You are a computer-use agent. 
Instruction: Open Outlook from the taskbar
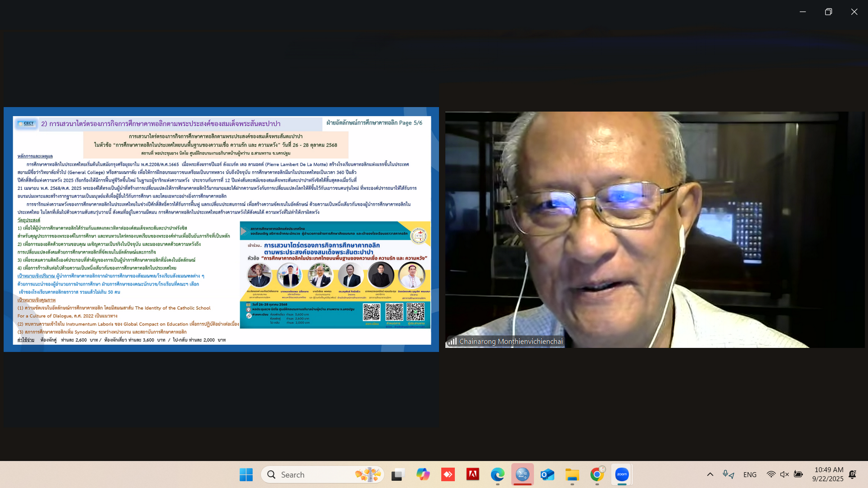(x=547, y=474)
